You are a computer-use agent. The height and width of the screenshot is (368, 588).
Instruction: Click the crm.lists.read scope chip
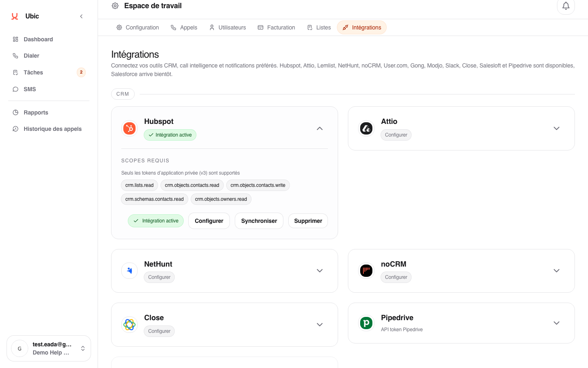pyautogui.click(x=140, y=185)
